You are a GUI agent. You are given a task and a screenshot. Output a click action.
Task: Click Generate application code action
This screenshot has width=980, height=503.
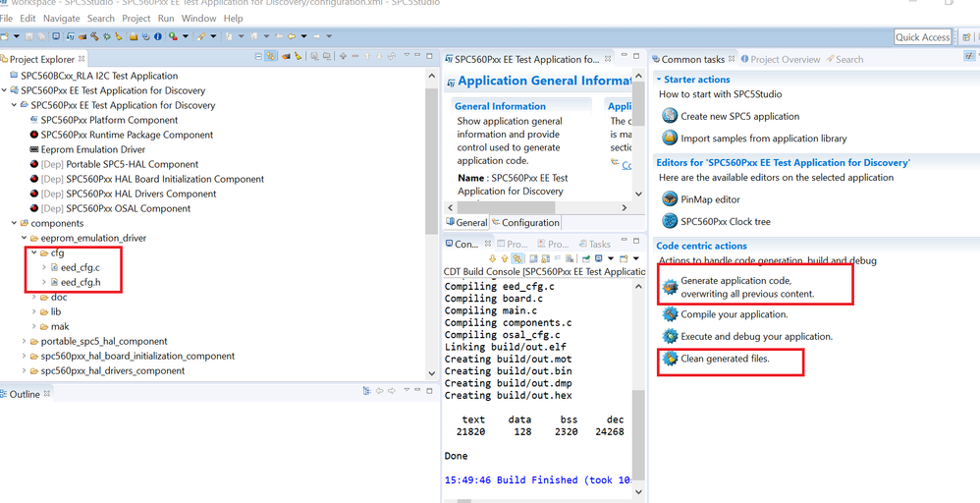747,287
